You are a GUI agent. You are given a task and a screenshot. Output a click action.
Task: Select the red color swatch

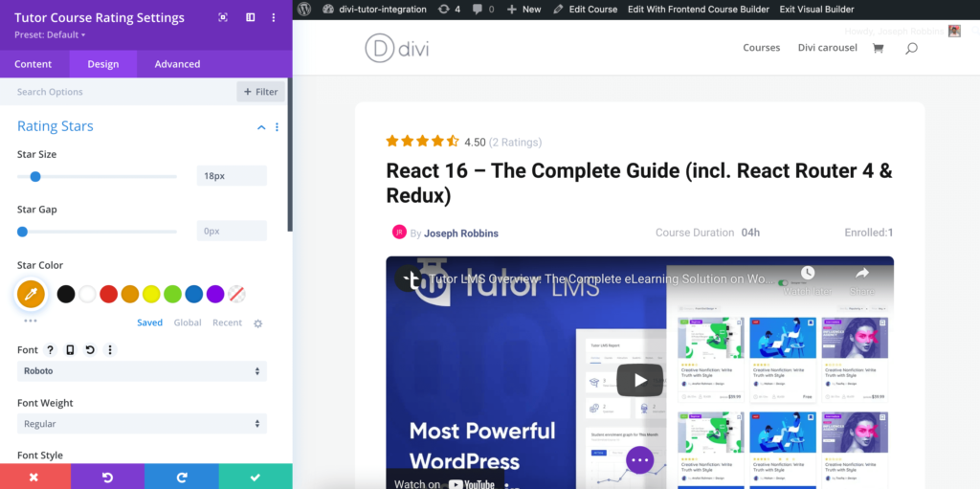(x=109, y=294)
